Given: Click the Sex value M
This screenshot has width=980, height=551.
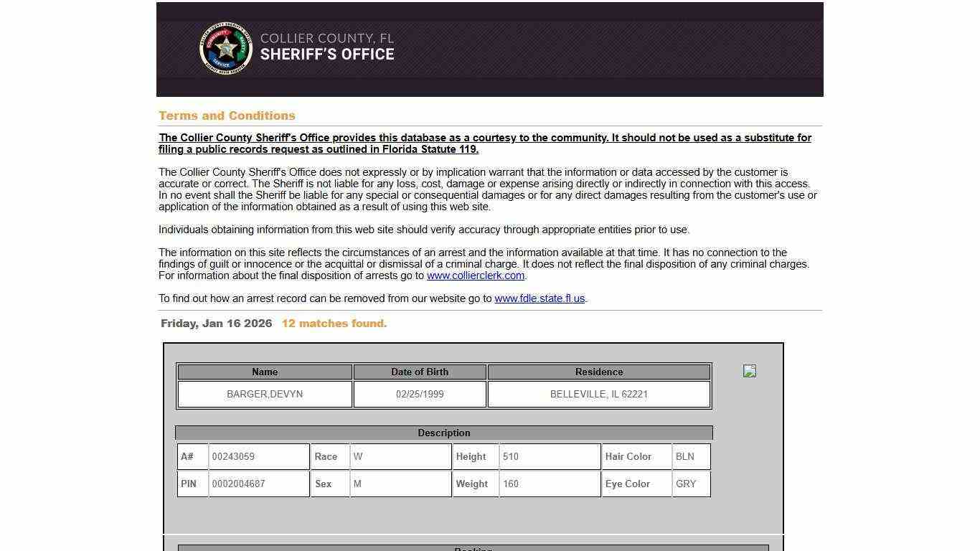Looking at the screenshot, I should (x=357, y=484).
